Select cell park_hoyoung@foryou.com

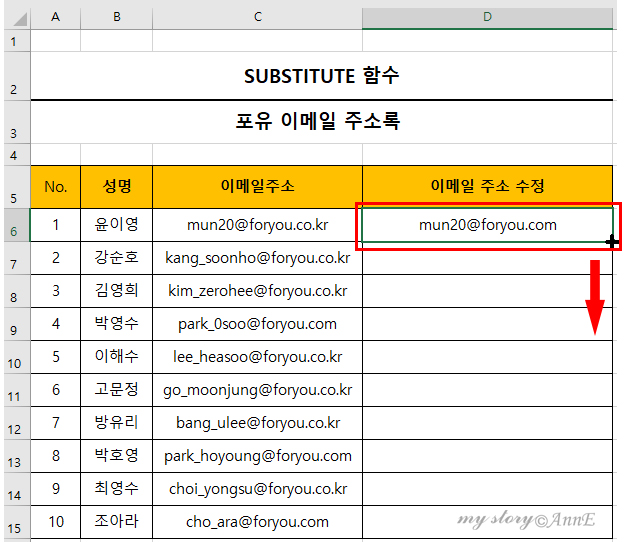[257, 456]
